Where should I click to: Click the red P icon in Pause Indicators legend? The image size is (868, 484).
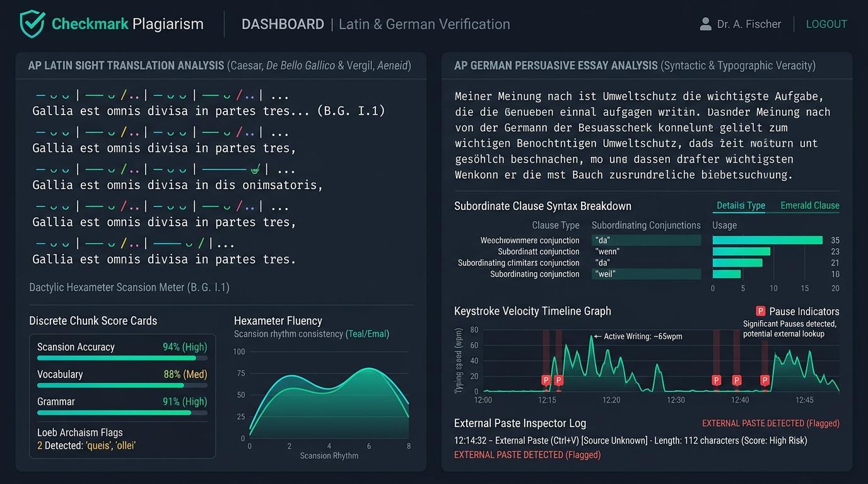pyautogui.click(x=761, y=311)
